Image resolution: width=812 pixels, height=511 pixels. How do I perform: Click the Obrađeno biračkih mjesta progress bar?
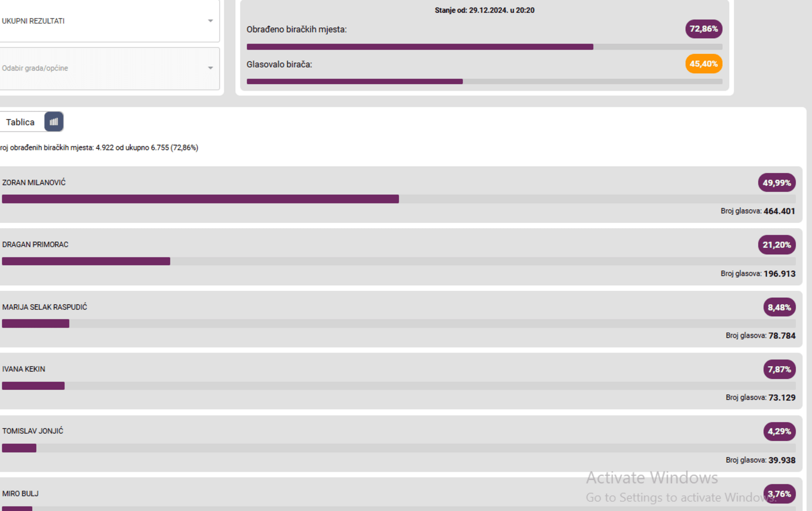point(484,47)
